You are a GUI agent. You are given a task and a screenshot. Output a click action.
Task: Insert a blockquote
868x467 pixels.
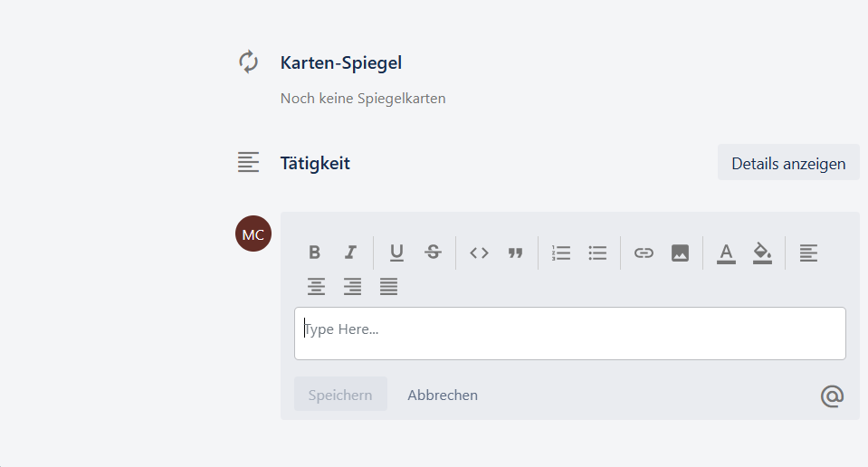pyautogui.click(x=516, y=253)
